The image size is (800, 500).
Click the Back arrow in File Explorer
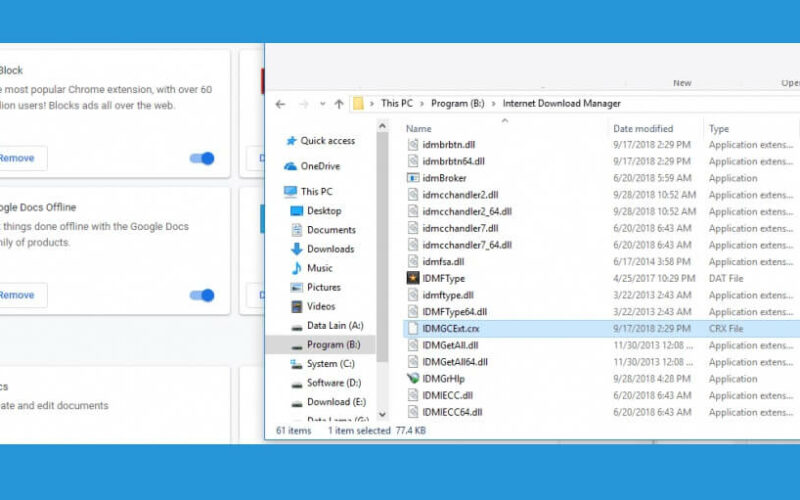(x=280, y=104)
